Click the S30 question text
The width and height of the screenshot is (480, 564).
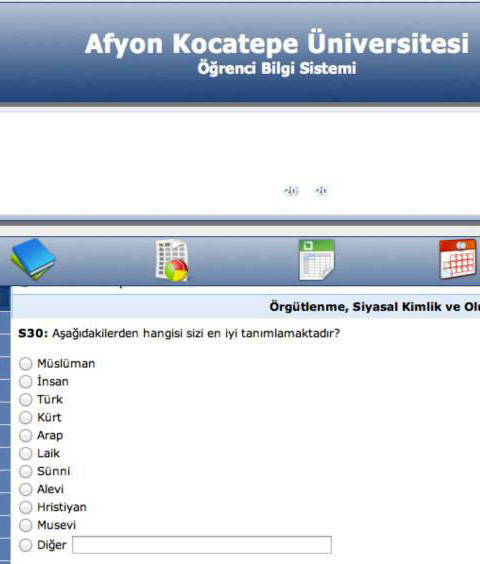coord(179,333)
